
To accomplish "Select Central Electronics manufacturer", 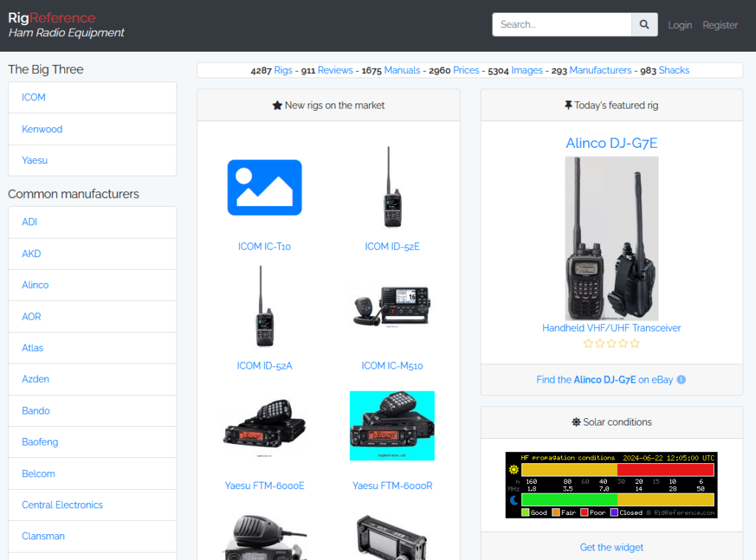I will 92,505.
